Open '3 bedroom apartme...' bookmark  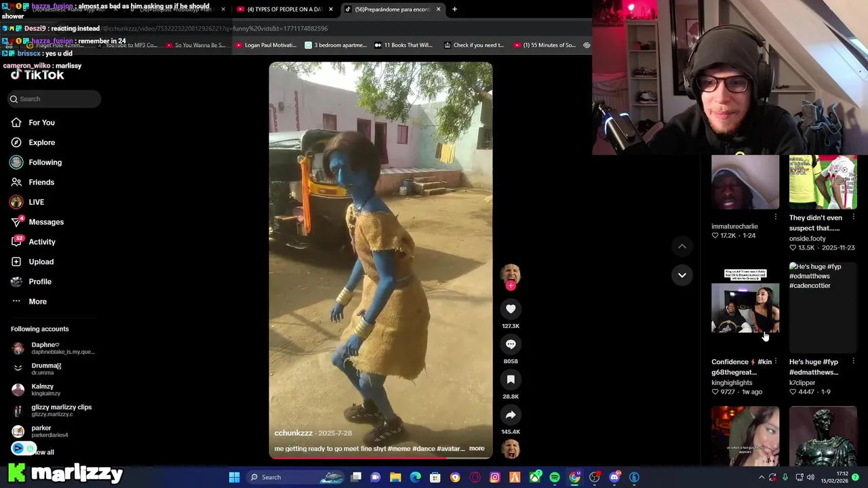(x=336, y=45)
